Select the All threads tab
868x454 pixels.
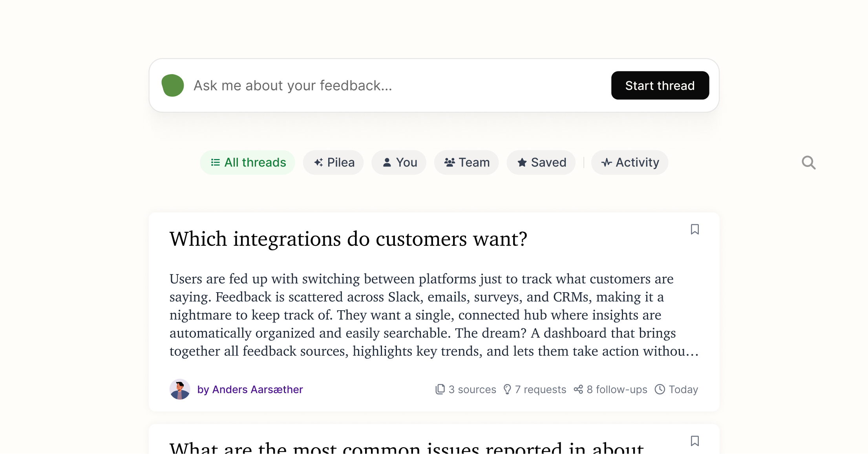[248, 162]
